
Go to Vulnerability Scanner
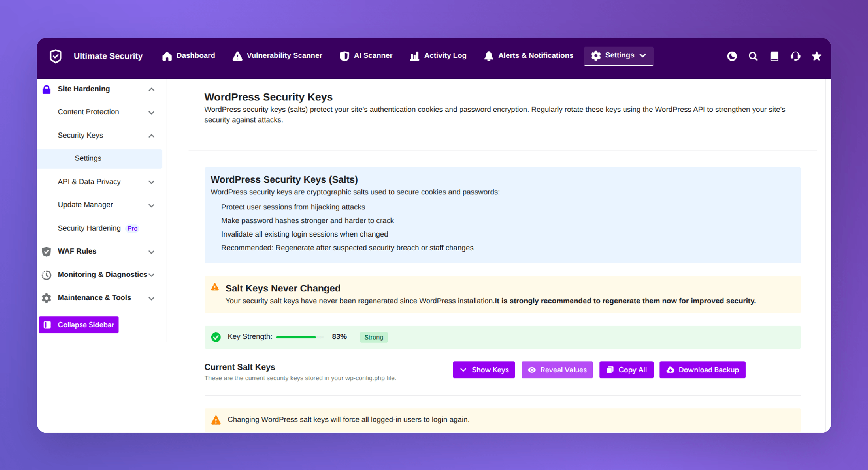coord(277,56)
